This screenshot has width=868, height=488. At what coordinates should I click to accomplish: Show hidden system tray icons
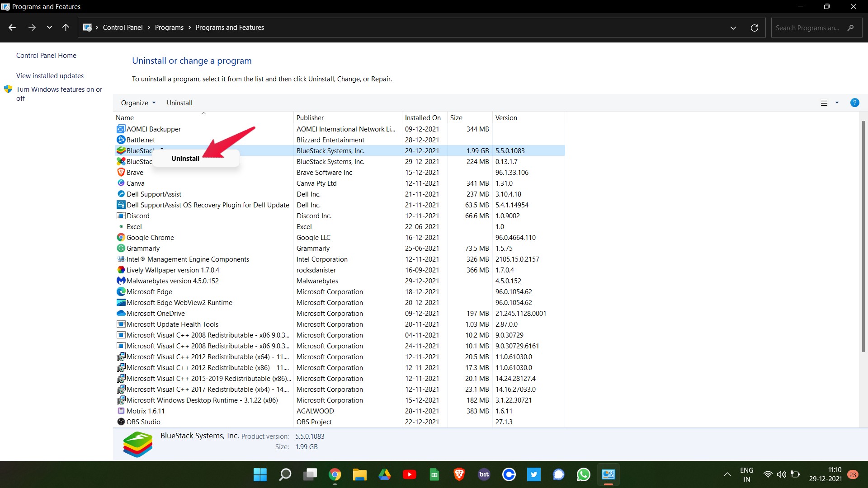click(727, 474)
